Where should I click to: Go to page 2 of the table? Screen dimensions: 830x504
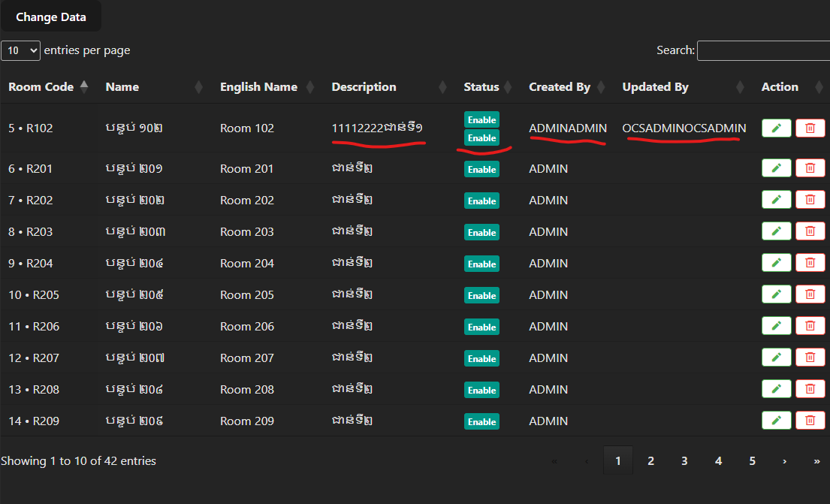(x=650, y=460)
